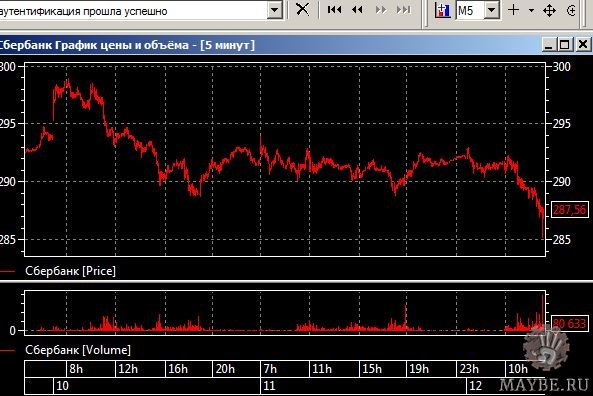Screen dimensions: 593x396
Task: Click the Сбербанк [Volume] legend label
Action: coord(78,350)
